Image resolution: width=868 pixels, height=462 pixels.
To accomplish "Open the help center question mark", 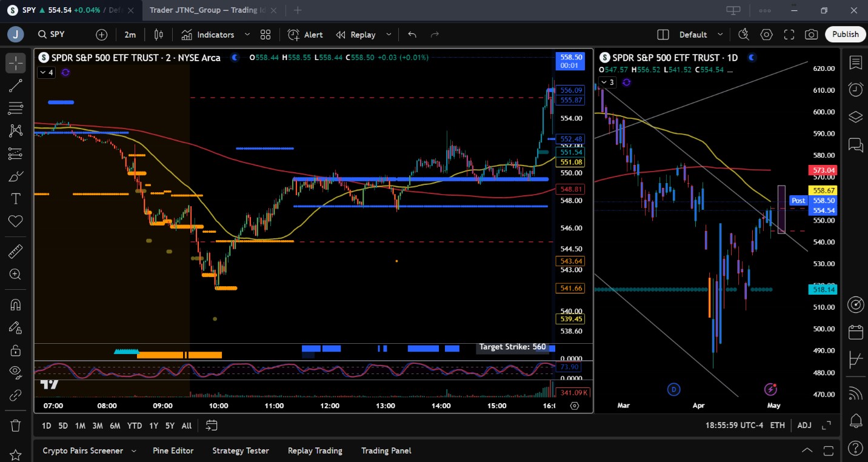I will (856, 449).
